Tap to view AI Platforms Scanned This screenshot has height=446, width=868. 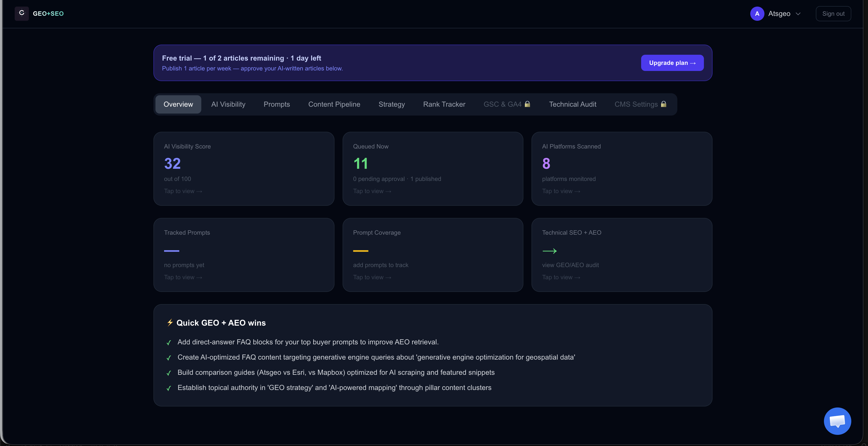561,191
